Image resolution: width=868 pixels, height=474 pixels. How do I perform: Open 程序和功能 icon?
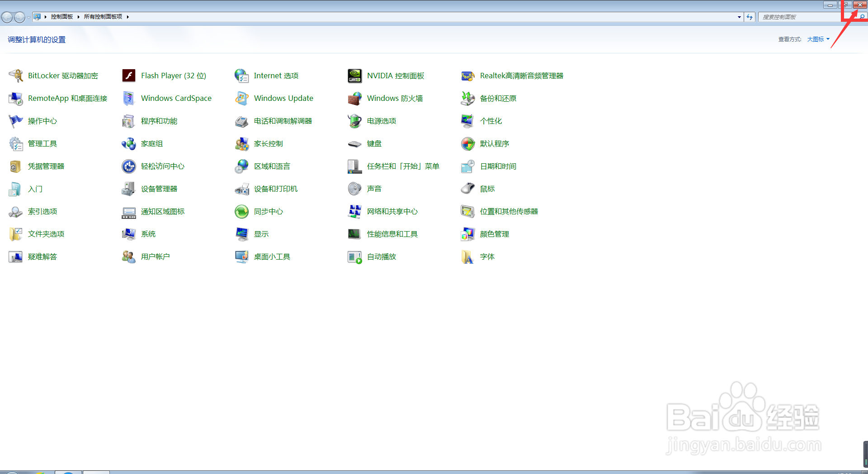click(x=129, y=121)
